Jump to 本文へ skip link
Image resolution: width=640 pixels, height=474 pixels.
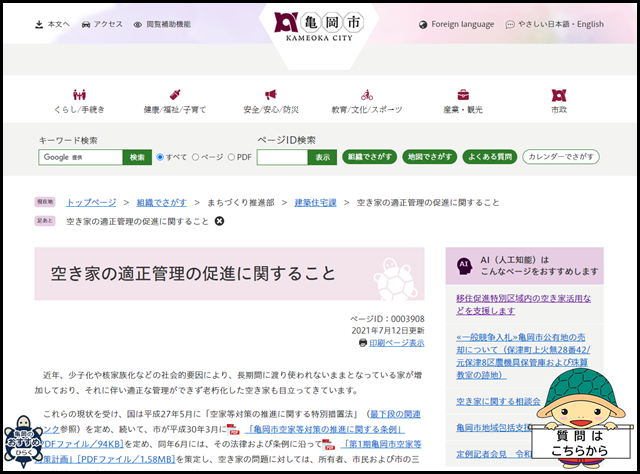[x=53, y=24]
